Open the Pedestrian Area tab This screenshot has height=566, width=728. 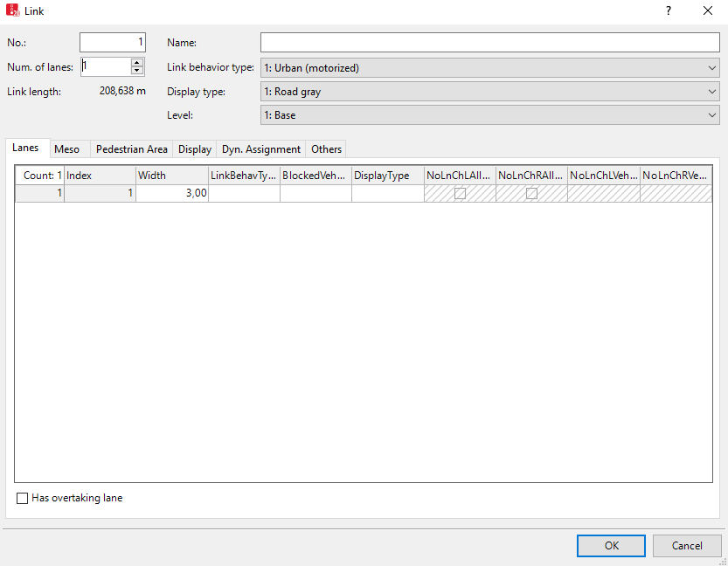(x=131, y=149)
